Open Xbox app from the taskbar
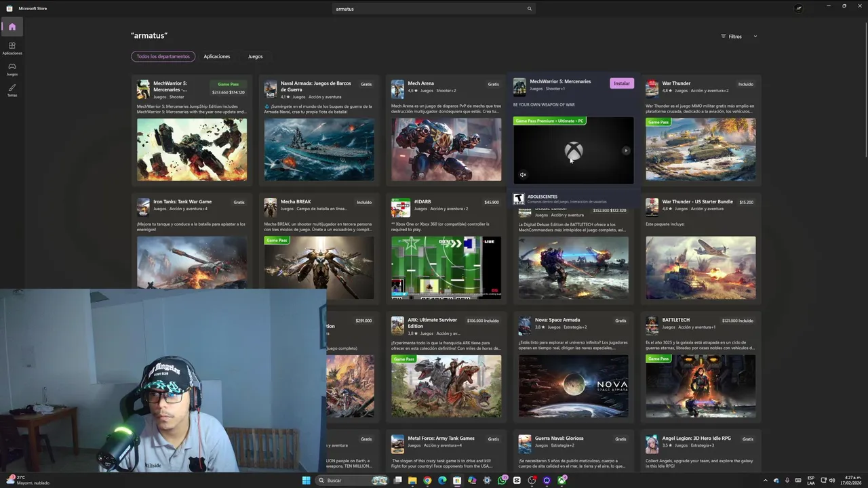Viewport: 868px width, 488px height. pyautogui.click(x=561, y=480)
